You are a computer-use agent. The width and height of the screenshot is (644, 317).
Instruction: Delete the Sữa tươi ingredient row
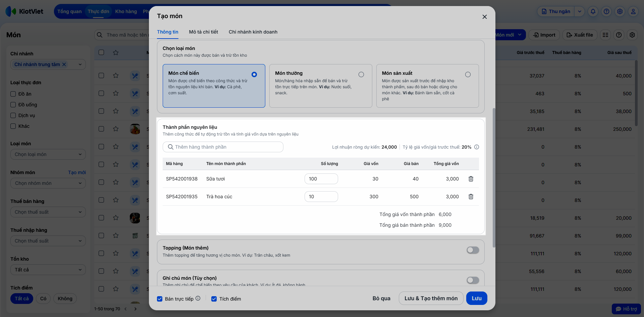pos(471,179)
